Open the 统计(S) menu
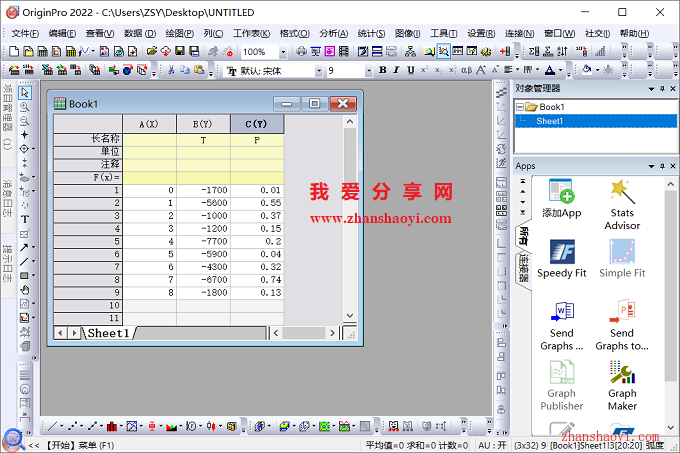Viewport: 680px width, 453px height. (x=371, y=33)
